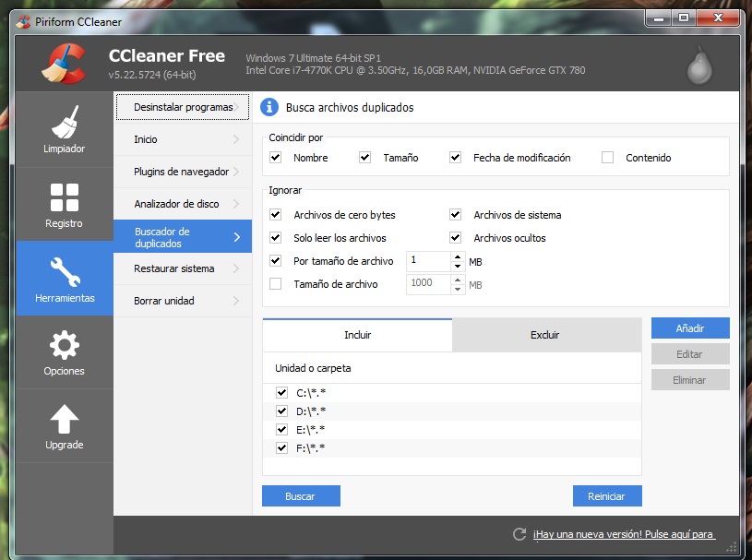Click the 1000 MB maximum size field
The height and width of the screenshot is (560, 752).
point(428,284)
